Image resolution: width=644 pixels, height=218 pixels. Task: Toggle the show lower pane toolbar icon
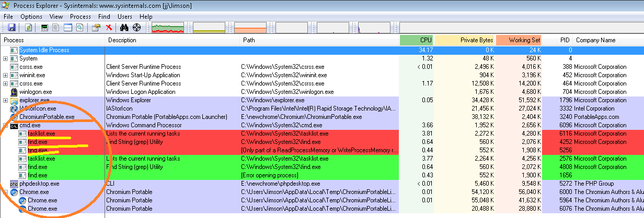68,27
